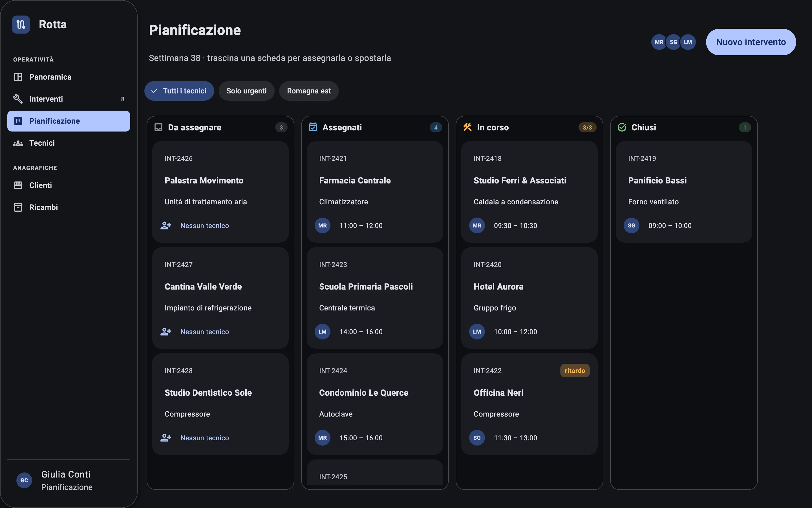Screen dimensions: 812x508
Task: Click add-technician icon on Palestra Movimento card
Action: pos(166,225)
